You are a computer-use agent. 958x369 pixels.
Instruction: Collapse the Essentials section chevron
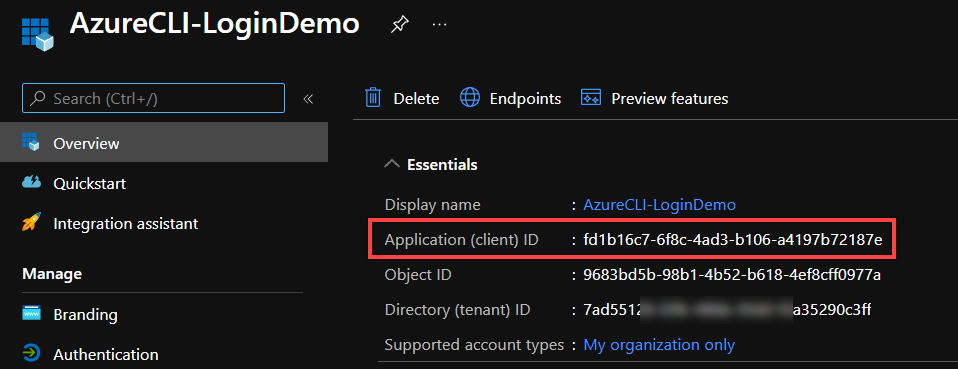392,164
